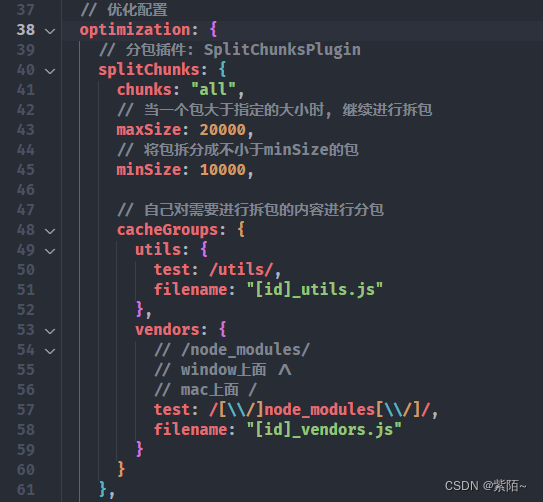Click the closing brace on line 59

[x=139, y=449]
